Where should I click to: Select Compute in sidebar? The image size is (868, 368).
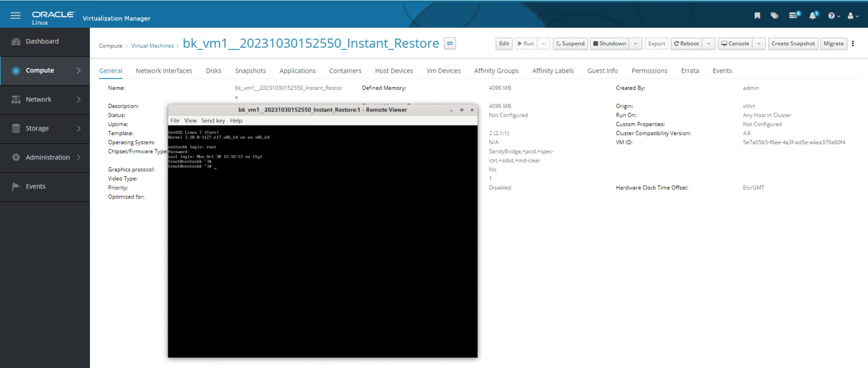coord(45,70)
